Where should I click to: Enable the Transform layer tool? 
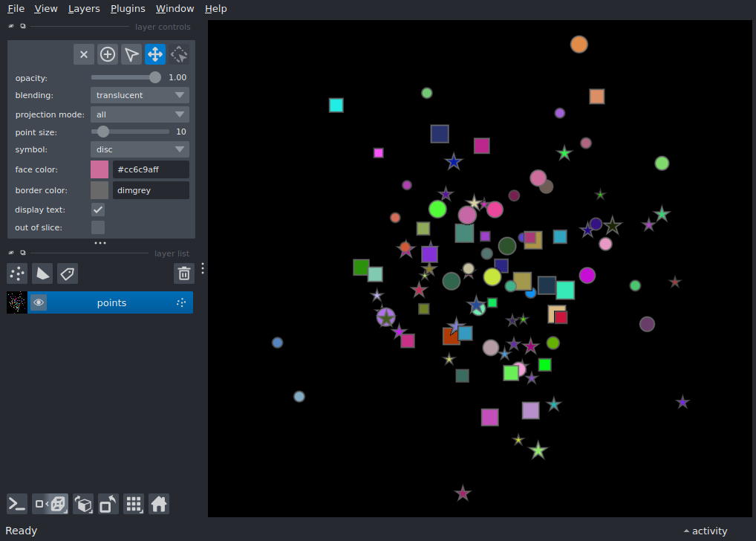(179, 54)
